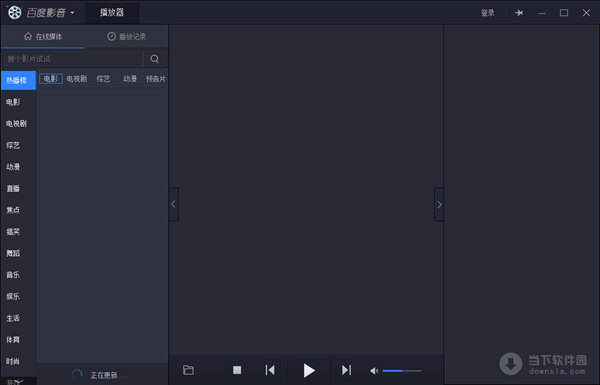Go to the previous track button
Image resolution: width=600 pixels, height=385 pixels.
pyautogui.click(x=270, y=370)
